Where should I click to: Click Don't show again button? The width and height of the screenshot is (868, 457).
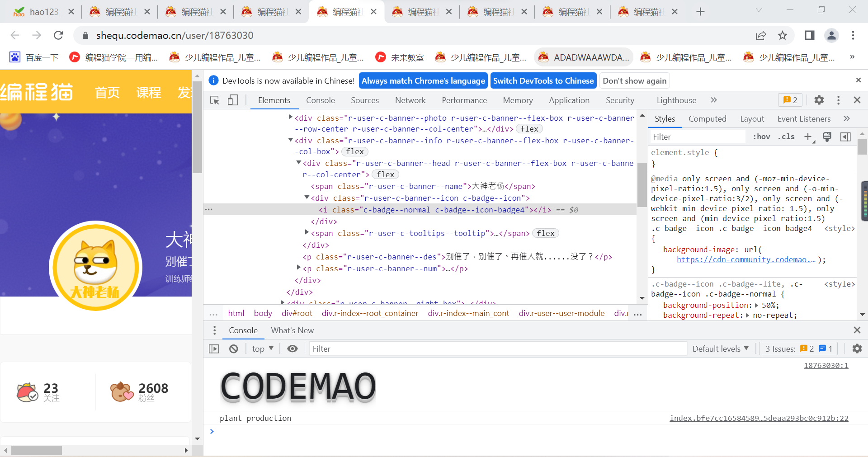tap(635, 81)
